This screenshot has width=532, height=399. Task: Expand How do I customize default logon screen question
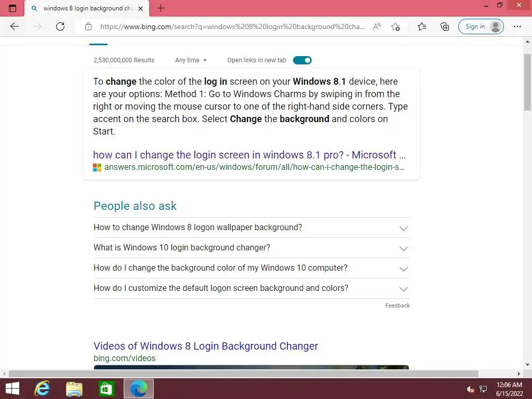tap(251, 288)
